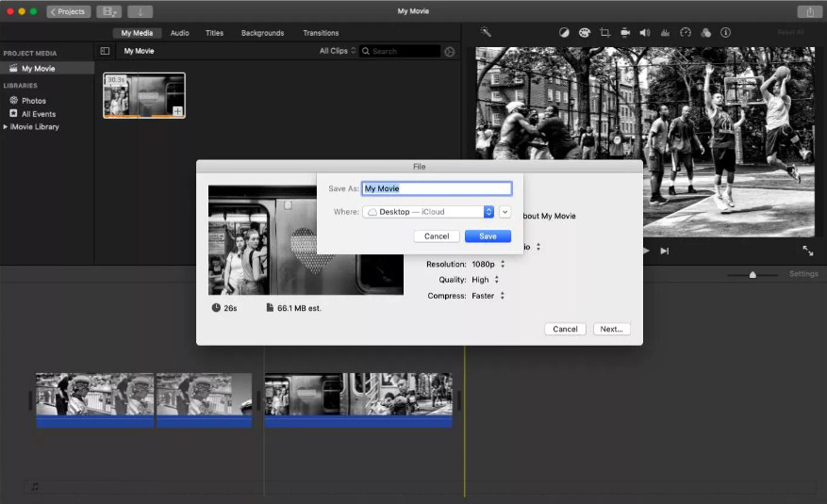Image resolution: width=827 pixels, height=504 pixels.
Task: Switch to the My Media tab
Action: point(137,33)
